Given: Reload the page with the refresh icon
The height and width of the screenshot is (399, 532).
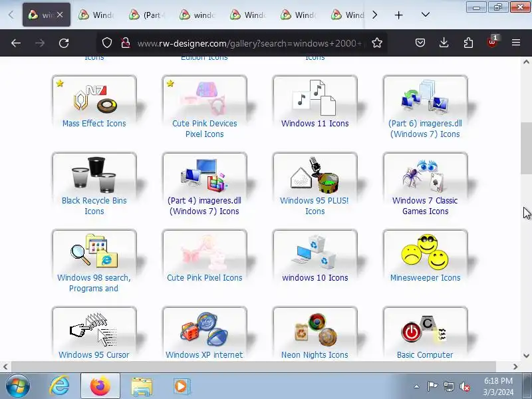Looking at the screenshot, I should coord(64,43).
